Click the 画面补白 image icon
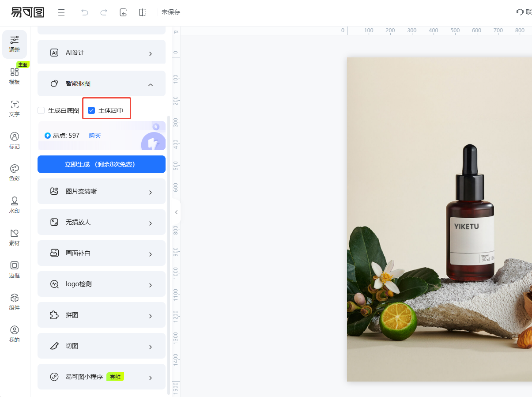Screen dimensions: 532x397 pos(54,253)
